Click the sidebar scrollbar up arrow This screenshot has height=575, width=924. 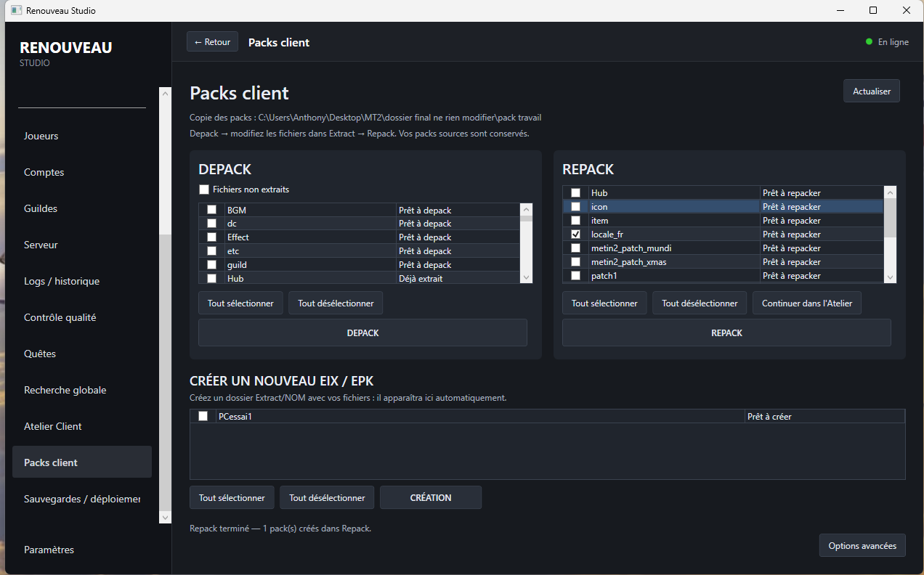click(x=165, y=94)
